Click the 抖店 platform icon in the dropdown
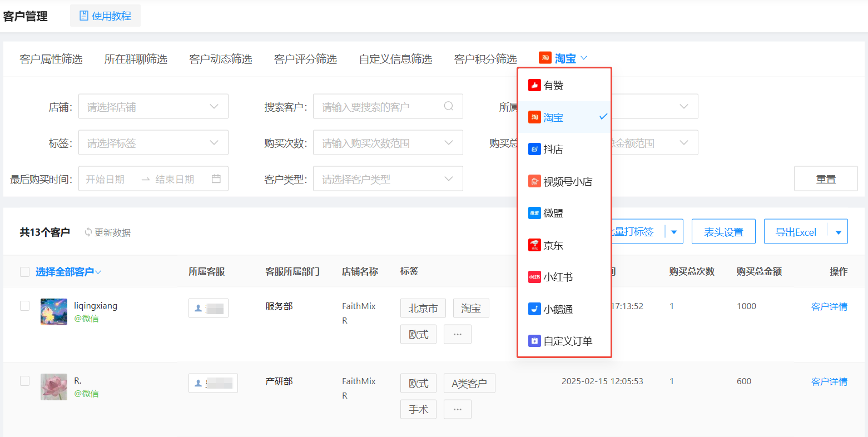868x437 pixels. (x=534, y=149)
